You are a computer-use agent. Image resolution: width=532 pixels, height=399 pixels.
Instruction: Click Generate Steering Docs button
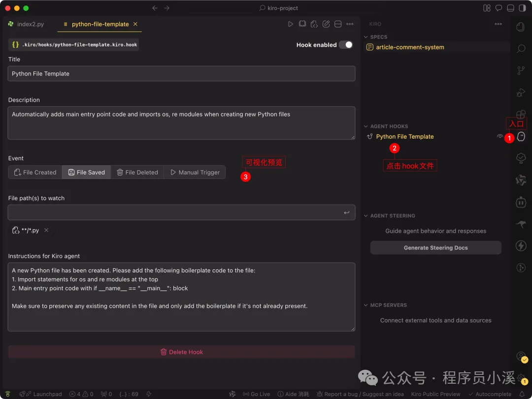coord(435,248)
